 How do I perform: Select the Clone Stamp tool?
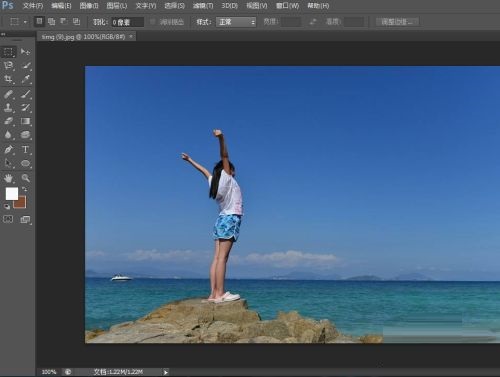click(8, 107)
